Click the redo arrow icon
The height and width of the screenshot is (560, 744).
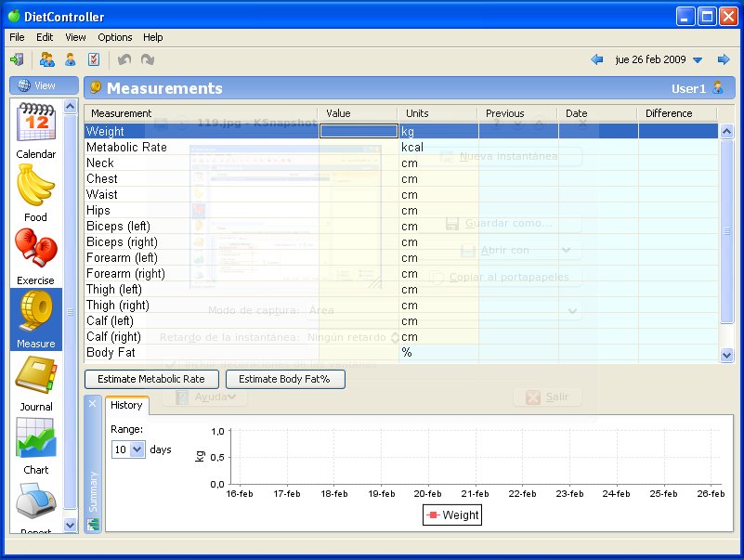coord(148,59)
